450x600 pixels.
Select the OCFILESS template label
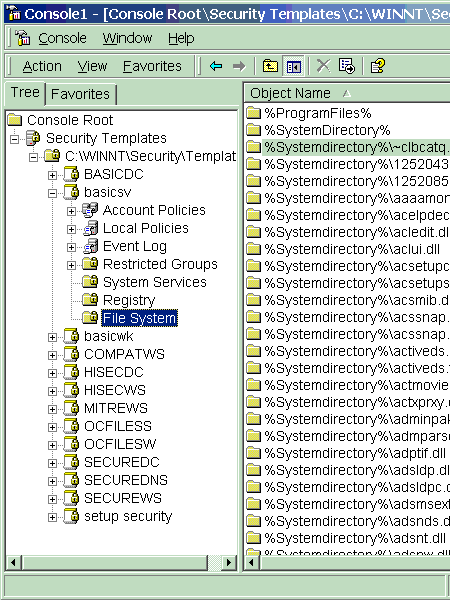(118, 426)
